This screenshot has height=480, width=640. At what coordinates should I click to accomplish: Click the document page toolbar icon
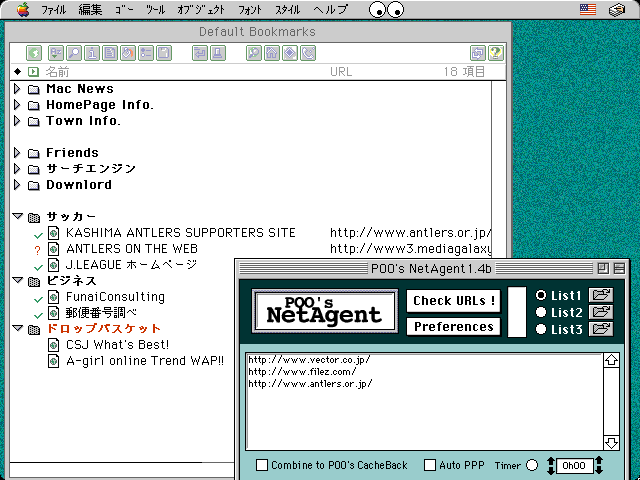coord(110,53)
